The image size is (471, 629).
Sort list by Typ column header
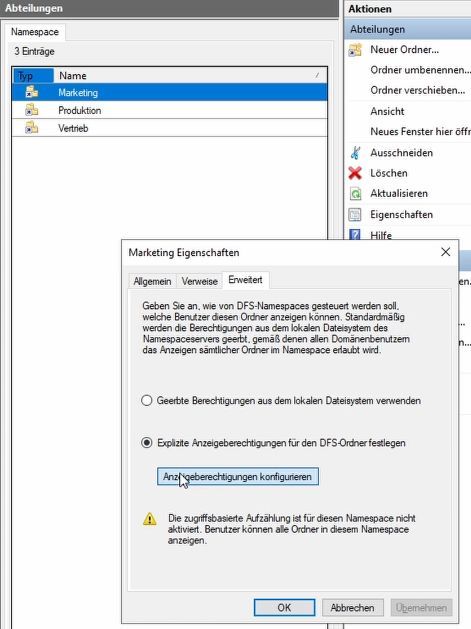[33, 75]
